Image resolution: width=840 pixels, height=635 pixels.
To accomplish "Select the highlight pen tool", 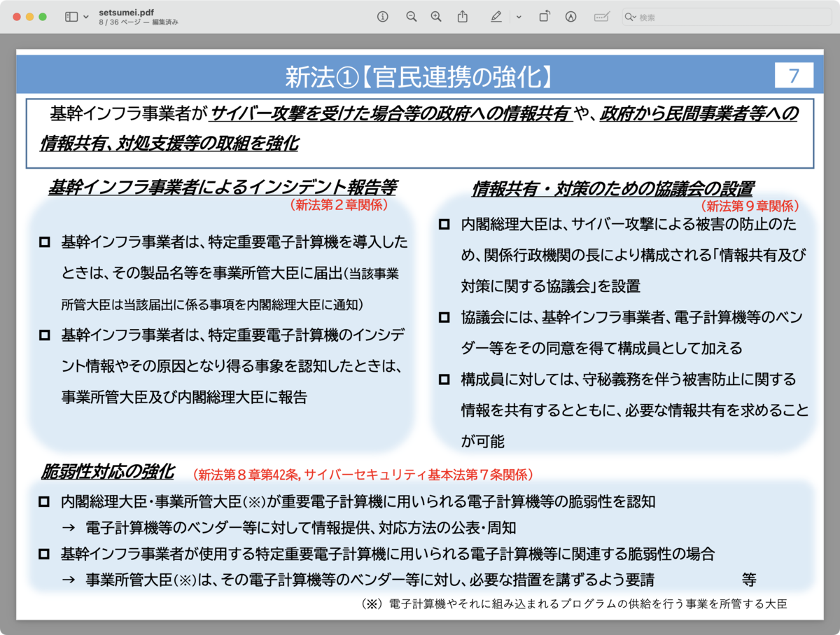I will [496, 17].
